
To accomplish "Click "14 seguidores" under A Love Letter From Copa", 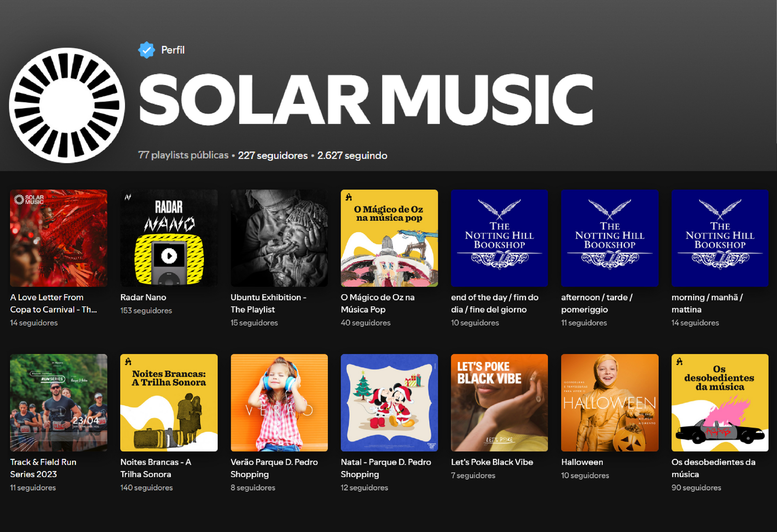I will tap(34, 323).
